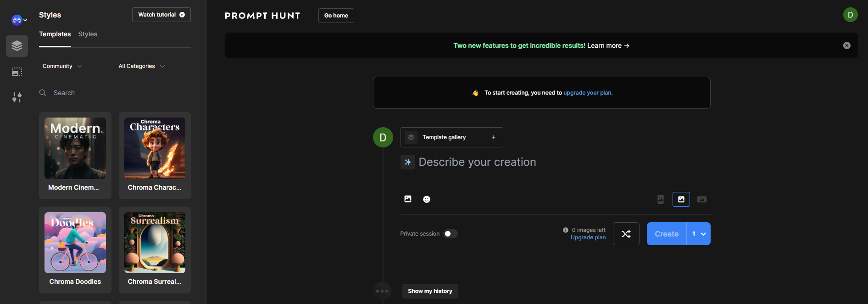Follow the upgrade your plan link
The image size is (868, 304).
(588, 93)
